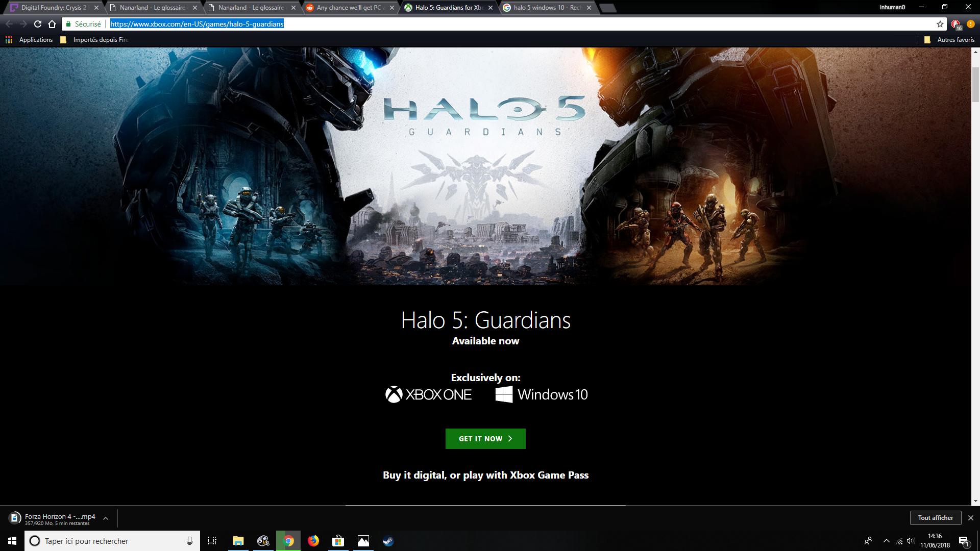Image resolution: width=980 pixels, height=551 pixels.
Task: Open the Windows Start menu
Action: tap(12, 541)
